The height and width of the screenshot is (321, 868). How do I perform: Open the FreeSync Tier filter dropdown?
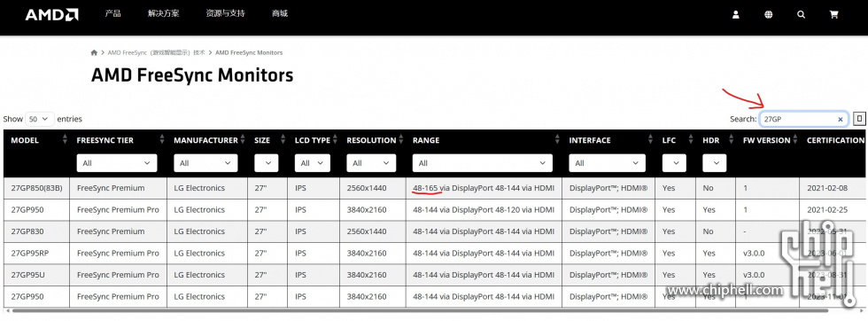117,163
